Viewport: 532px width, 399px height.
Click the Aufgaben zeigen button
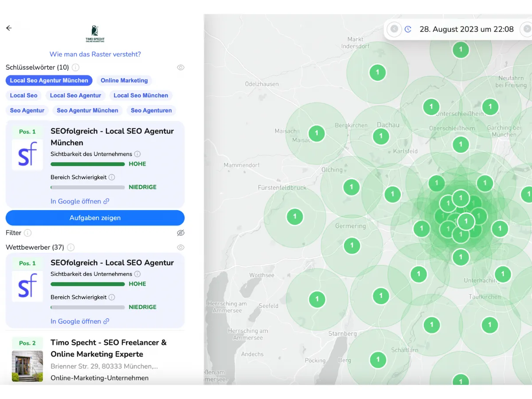(x=95, y=218)
